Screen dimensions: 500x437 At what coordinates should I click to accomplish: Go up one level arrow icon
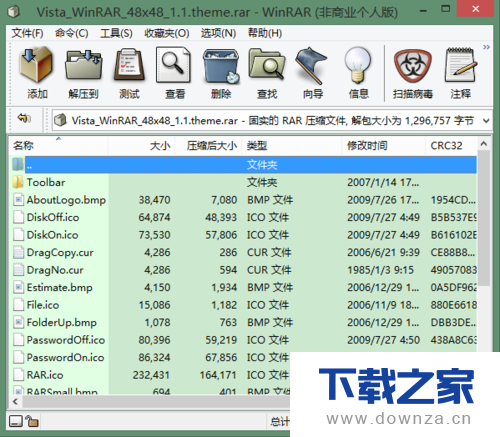click(24, 118)
